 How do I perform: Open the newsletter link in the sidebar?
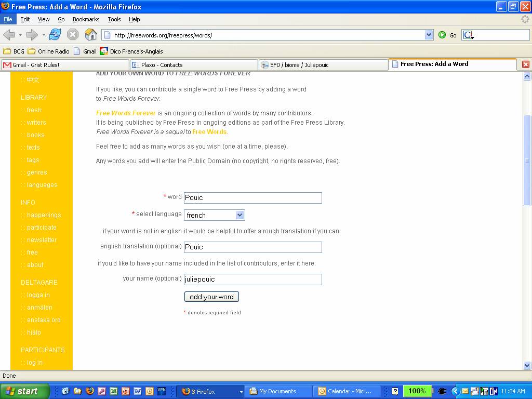(x=42, y=240)
